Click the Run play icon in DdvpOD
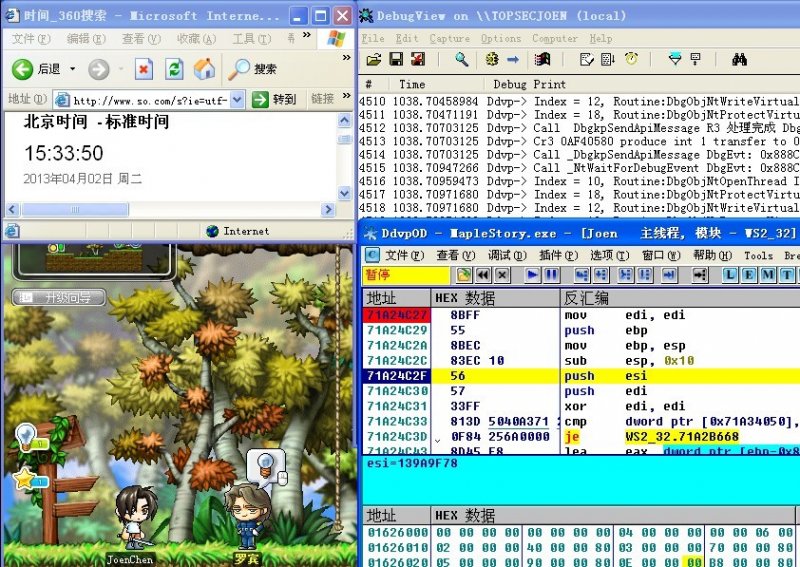Image resolution: width=800 pixels, height=567 pixels. coord(532,275)
